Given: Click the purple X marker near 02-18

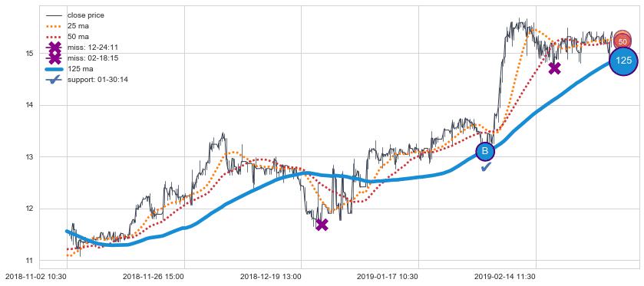Looking at the screenshot, I should (554, 68).
